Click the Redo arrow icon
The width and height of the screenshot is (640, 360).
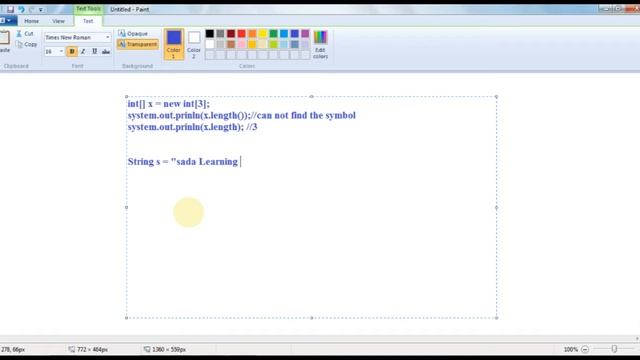(x=31, y=9)
